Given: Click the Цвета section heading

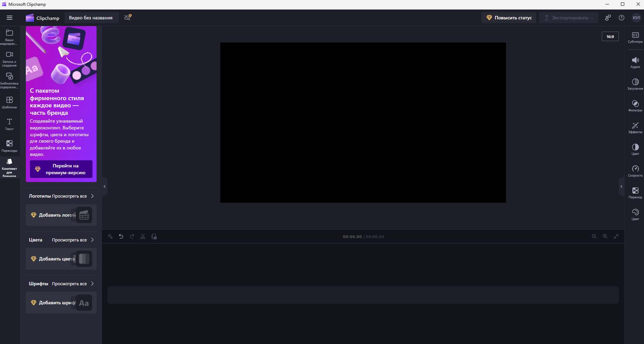Looking at the screenshot, I should click(35, 240).
